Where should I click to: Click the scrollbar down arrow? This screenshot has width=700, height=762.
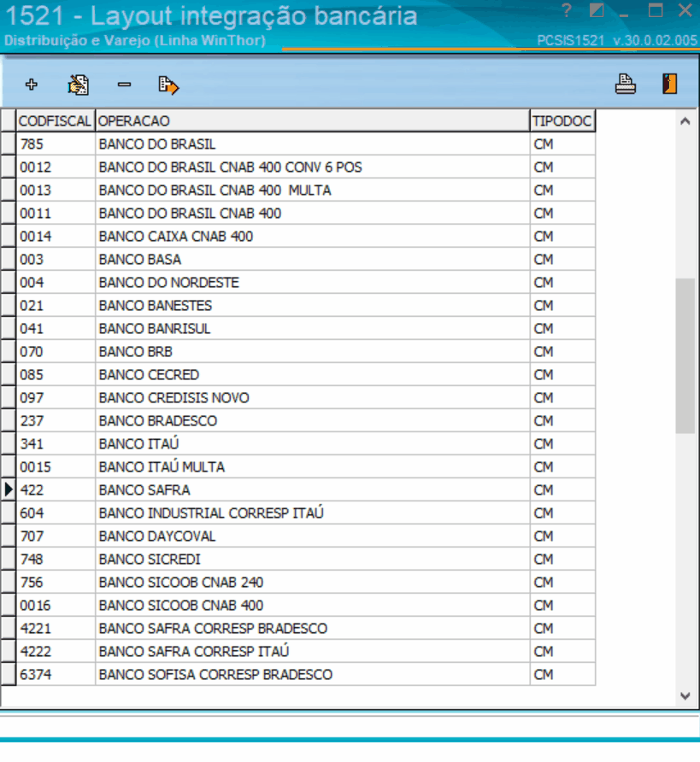pyautogui.click(x=685, y=696)
